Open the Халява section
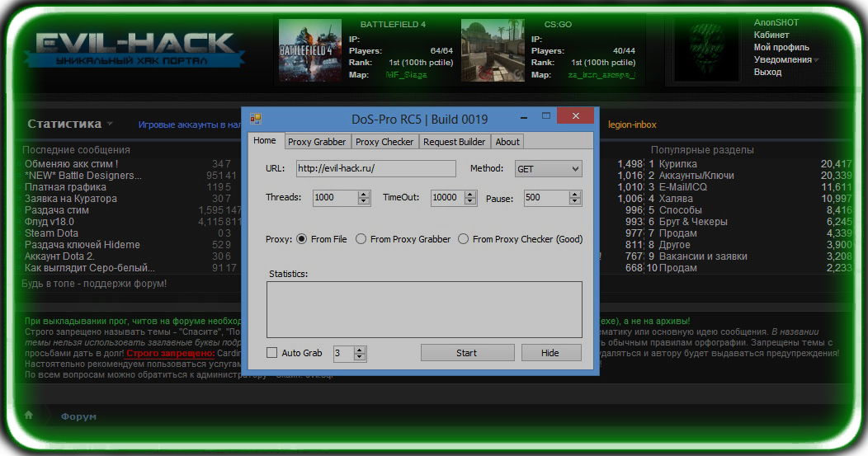Viewport: 868px width, 456px height. coord(676,199)
